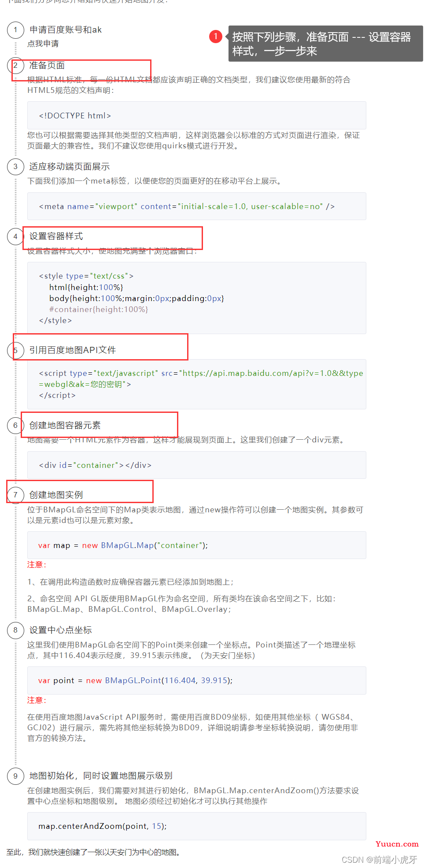Click the red annotation badge numbered 1
Screen dimensions: 424x868
coord(216,36)
